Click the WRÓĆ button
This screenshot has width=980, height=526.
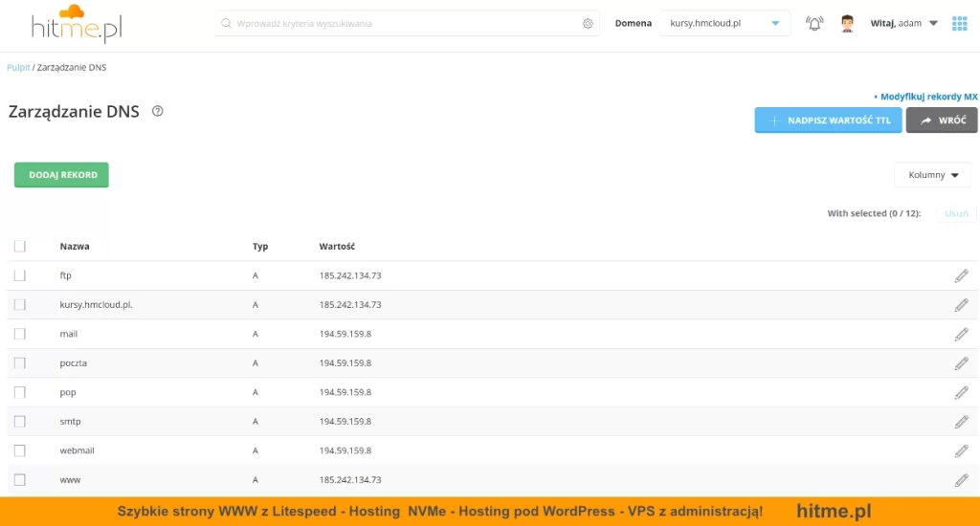coord(942,120)
